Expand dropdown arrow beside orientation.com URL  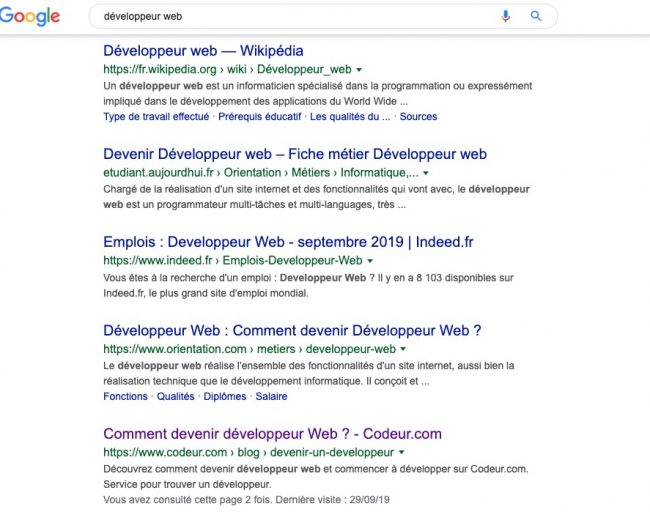[403, 350]
